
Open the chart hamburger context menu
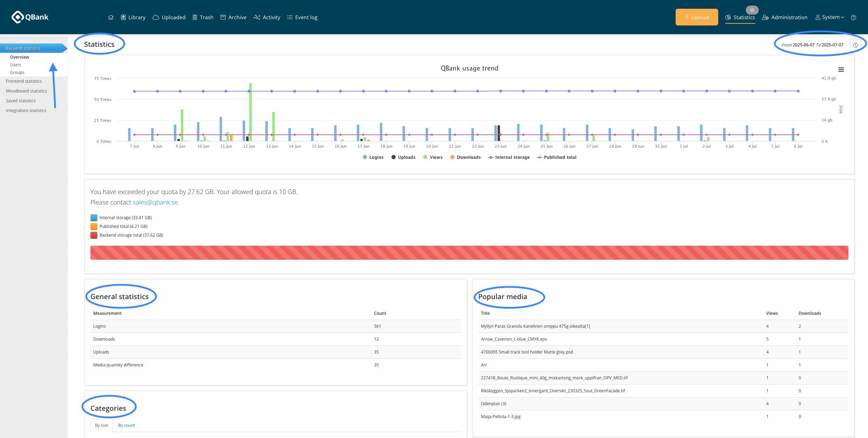[x=841, y=70]
